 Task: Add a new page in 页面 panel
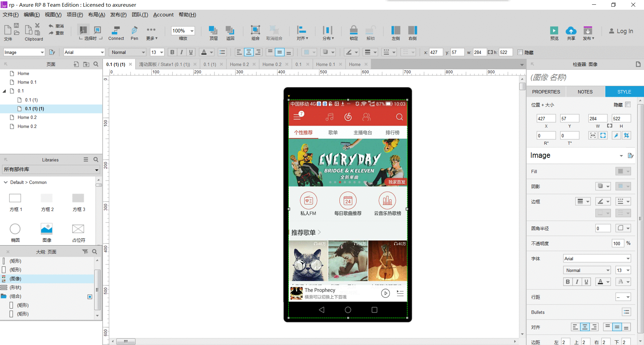click(76, 64)
